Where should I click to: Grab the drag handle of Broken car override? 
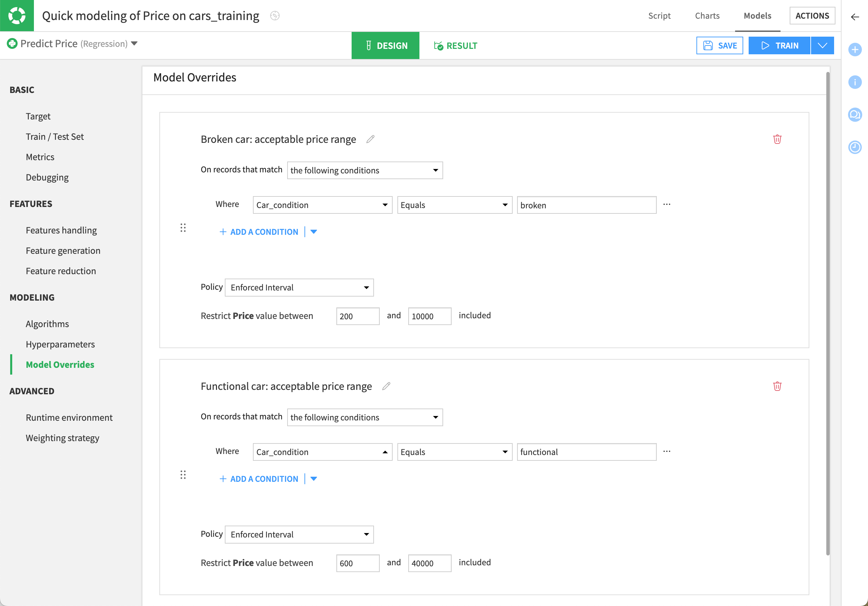point(183,228)
